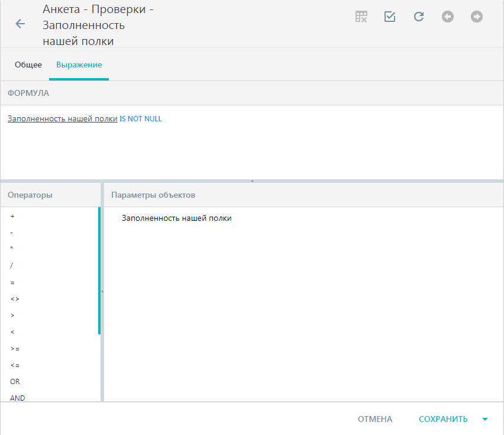Click the underlined Заполненность нашей полки in formula
Image resolution: width=504 pixels, height=435 pixels.
click(x=62, y=118)
